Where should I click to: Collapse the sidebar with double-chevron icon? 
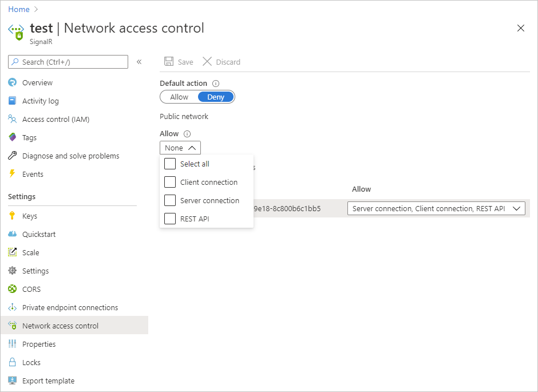coord(139,62)
